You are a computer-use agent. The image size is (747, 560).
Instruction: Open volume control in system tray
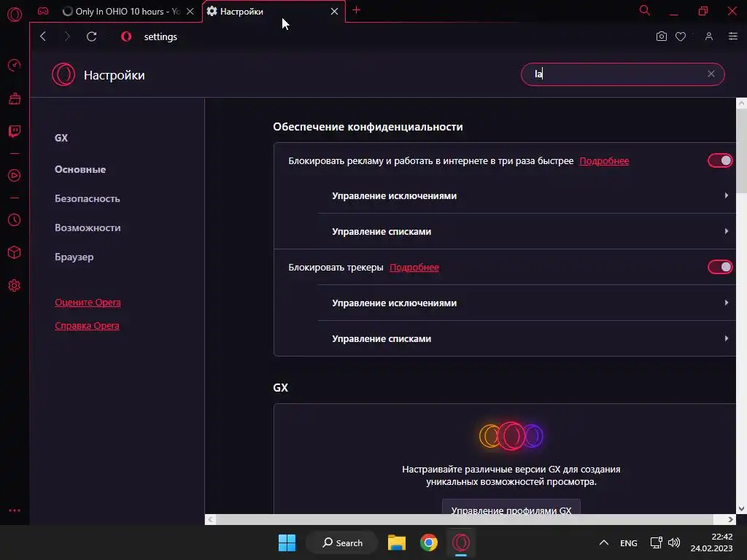(x=674, y=542)
